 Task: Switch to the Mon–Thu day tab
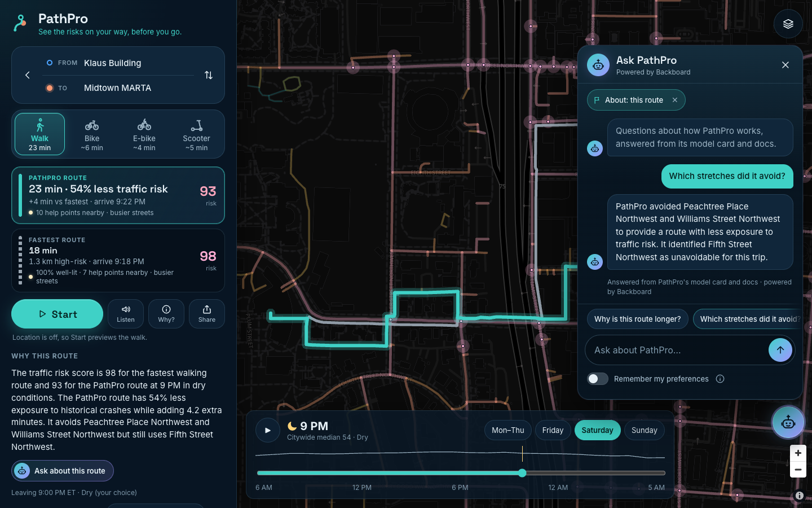click(508, 430)
